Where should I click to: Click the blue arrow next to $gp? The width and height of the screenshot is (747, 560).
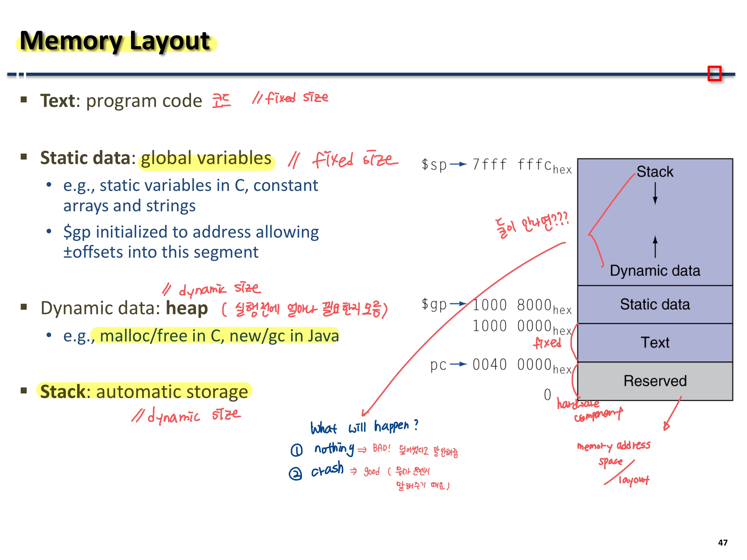point(458,304)
